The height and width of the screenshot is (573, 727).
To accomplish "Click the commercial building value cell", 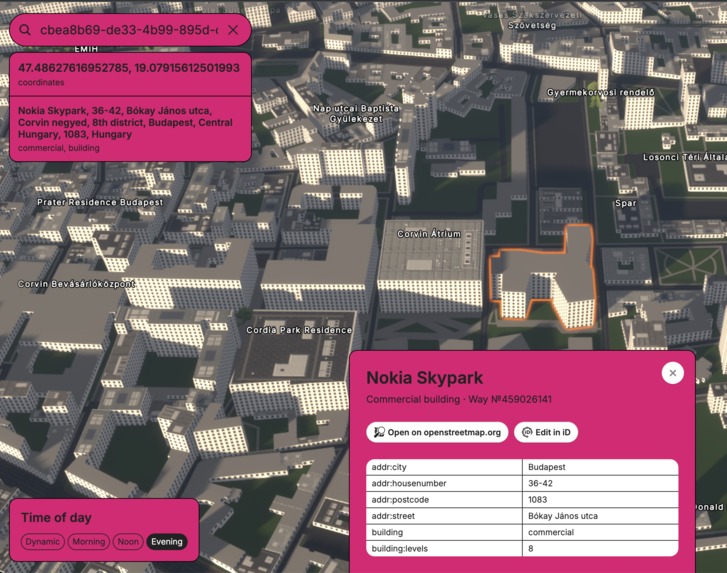I will click(x=600, y=532).
